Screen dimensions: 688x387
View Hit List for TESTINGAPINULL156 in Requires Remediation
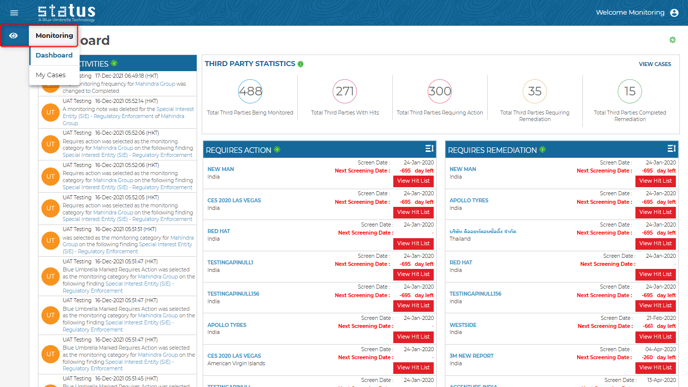click(656, 305)
